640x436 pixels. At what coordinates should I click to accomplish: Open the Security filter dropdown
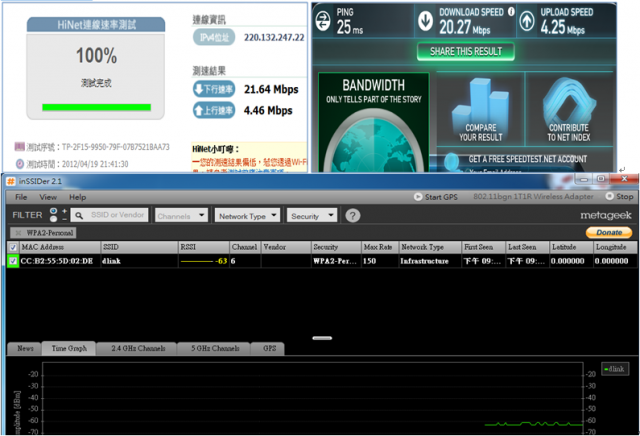point(312,216)
